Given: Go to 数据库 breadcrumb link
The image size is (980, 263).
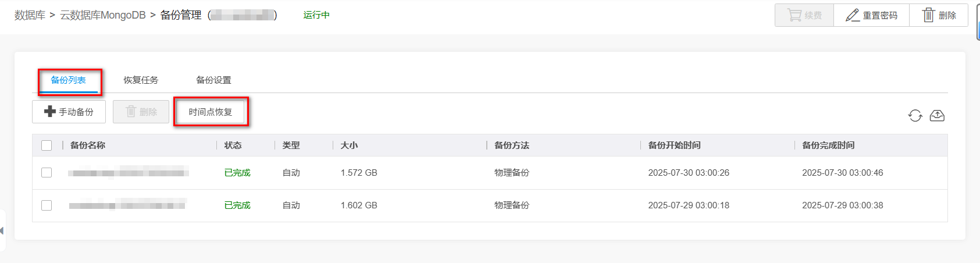Looking at the screenshot, I should click(30, 15).
